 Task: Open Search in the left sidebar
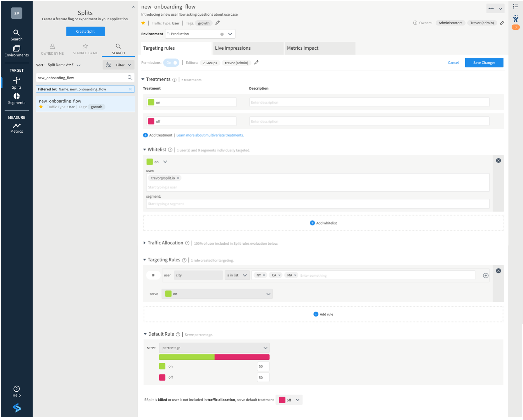16,35
